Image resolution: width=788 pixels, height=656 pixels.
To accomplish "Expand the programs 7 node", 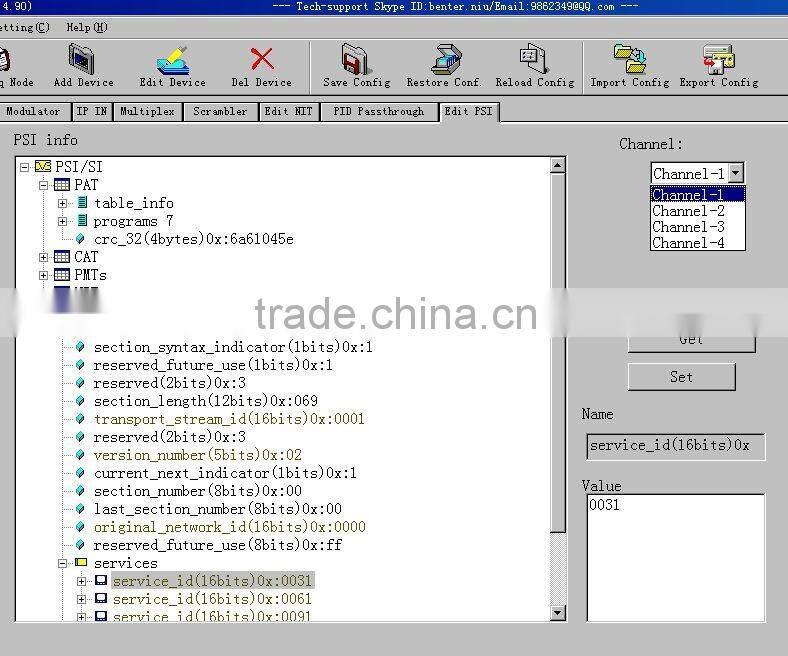I will point(62,221).
